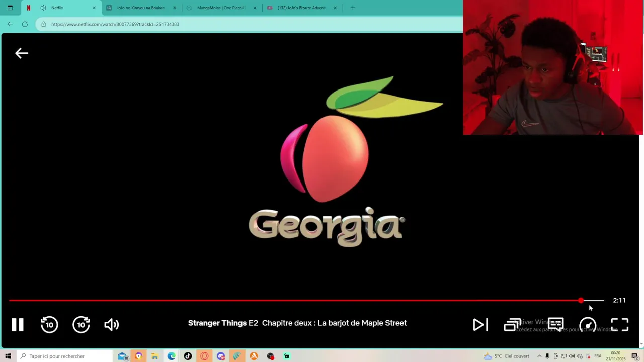View site info lock icon
The height and width of the screenshot is (362, 644).
coord(44,24)
